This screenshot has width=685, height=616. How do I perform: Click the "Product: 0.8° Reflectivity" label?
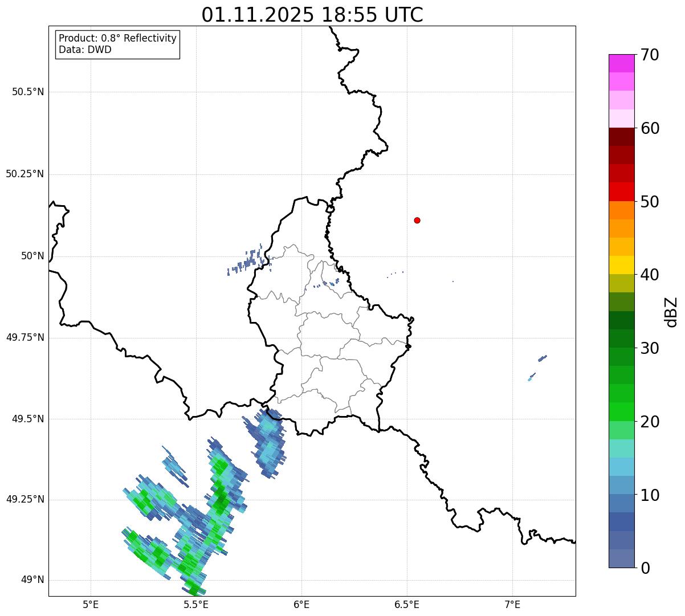[118, 38]
